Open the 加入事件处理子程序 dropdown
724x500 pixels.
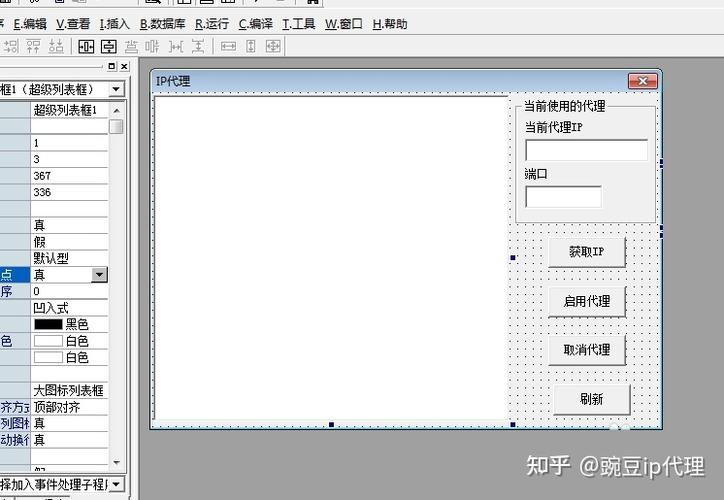[x=116, y=484]
